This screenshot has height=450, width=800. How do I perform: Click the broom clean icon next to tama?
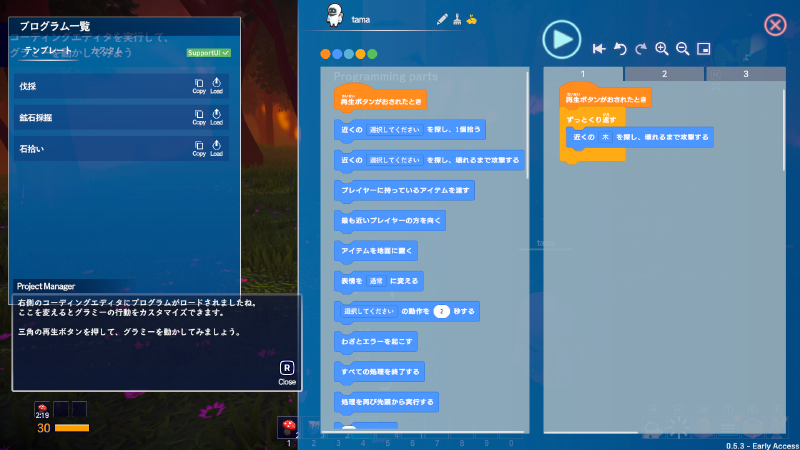coord(457,19)
